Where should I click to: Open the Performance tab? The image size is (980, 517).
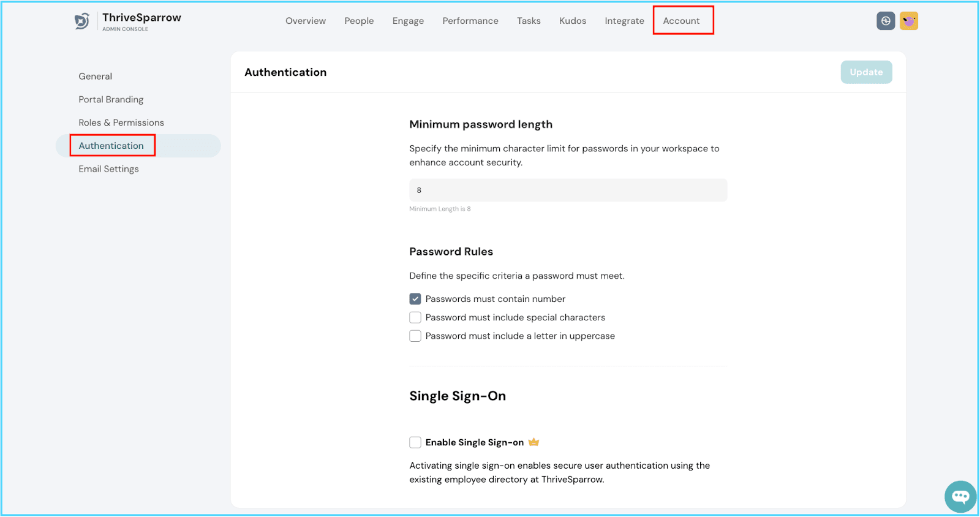coord(470,21)
